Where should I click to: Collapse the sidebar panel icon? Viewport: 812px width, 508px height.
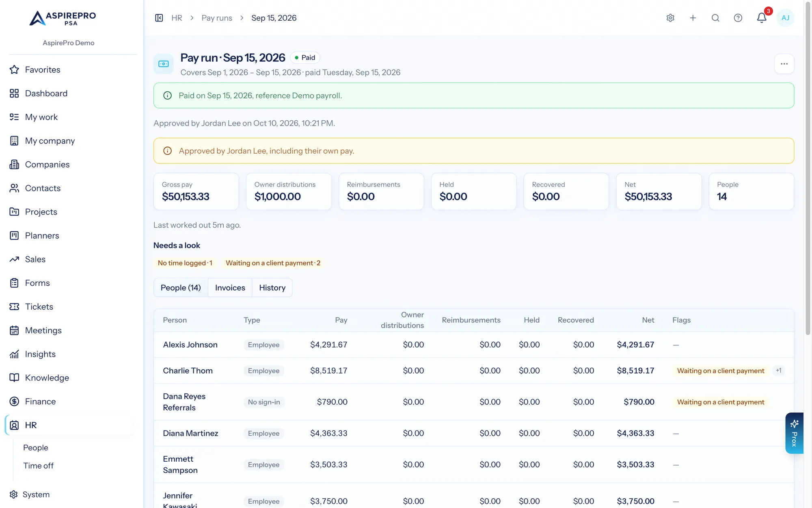(159, 18)
